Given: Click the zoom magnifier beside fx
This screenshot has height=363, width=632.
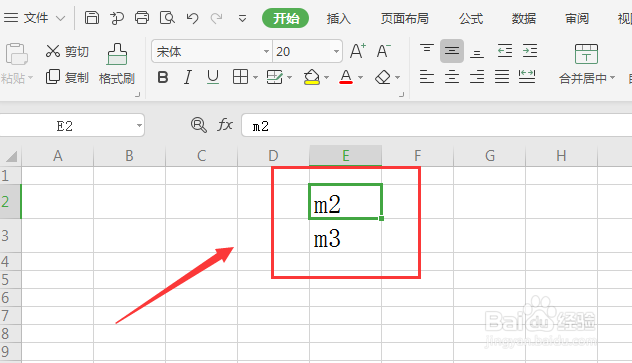Looking at the screenshot, I should (199, 125).
